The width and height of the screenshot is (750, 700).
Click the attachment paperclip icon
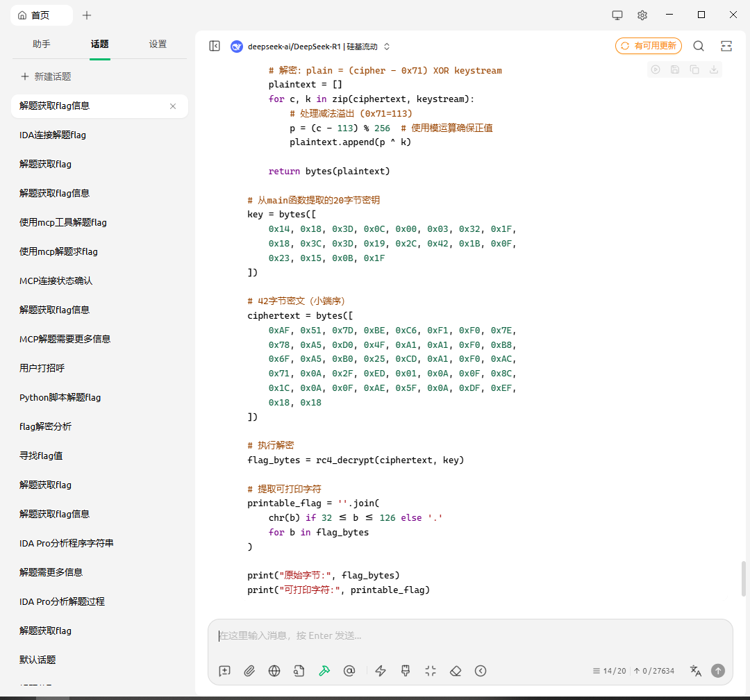click(x=249, y=671)
